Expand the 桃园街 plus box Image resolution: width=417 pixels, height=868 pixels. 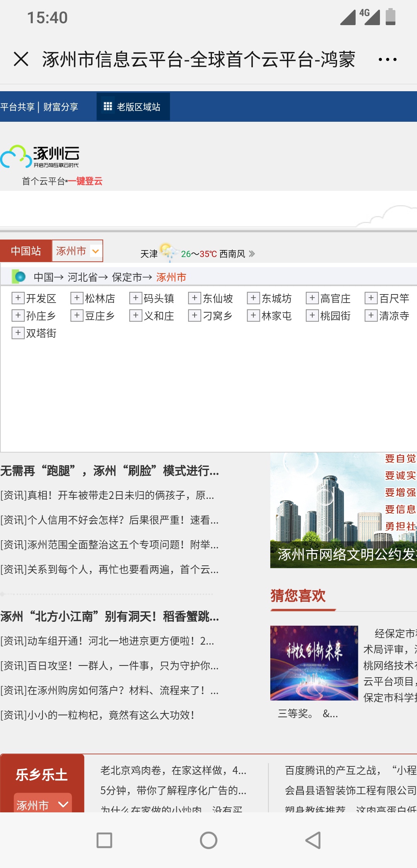click(312, 315)
